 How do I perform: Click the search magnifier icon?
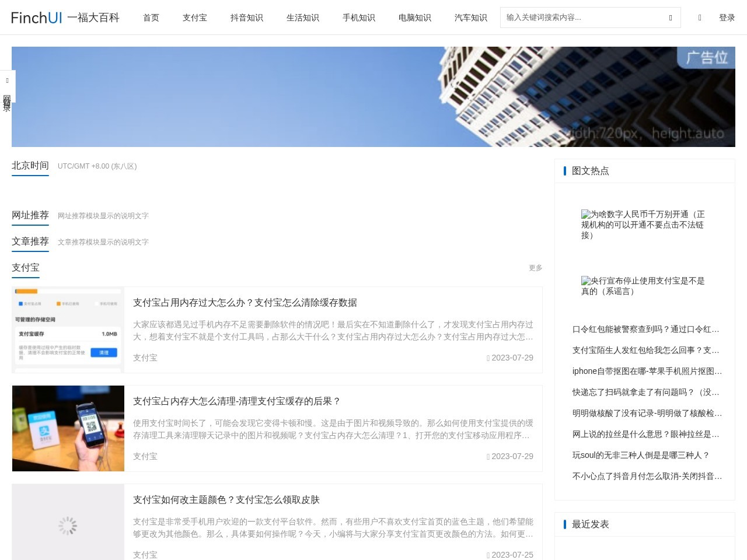click(670, 17)
